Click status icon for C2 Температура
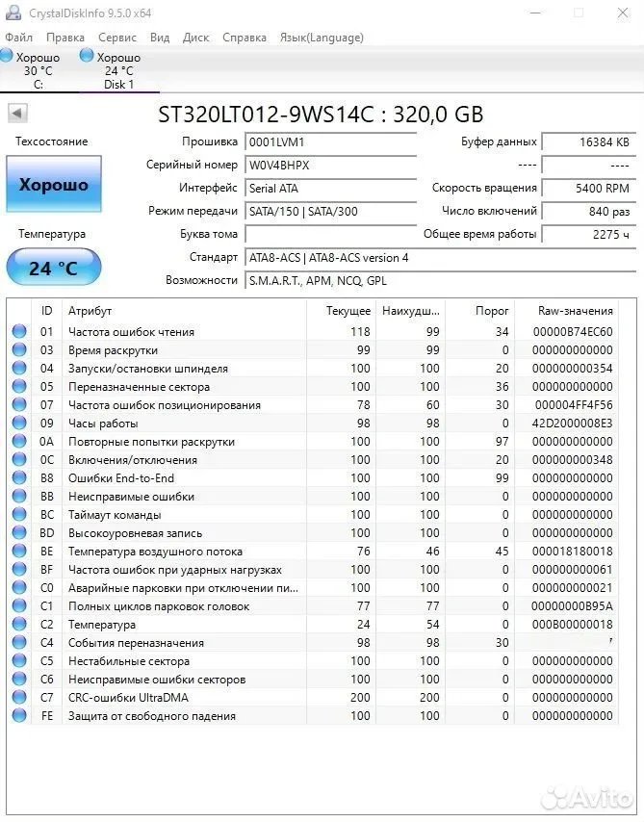The height and width of the screenshot is (822, 644). (19, 625)
